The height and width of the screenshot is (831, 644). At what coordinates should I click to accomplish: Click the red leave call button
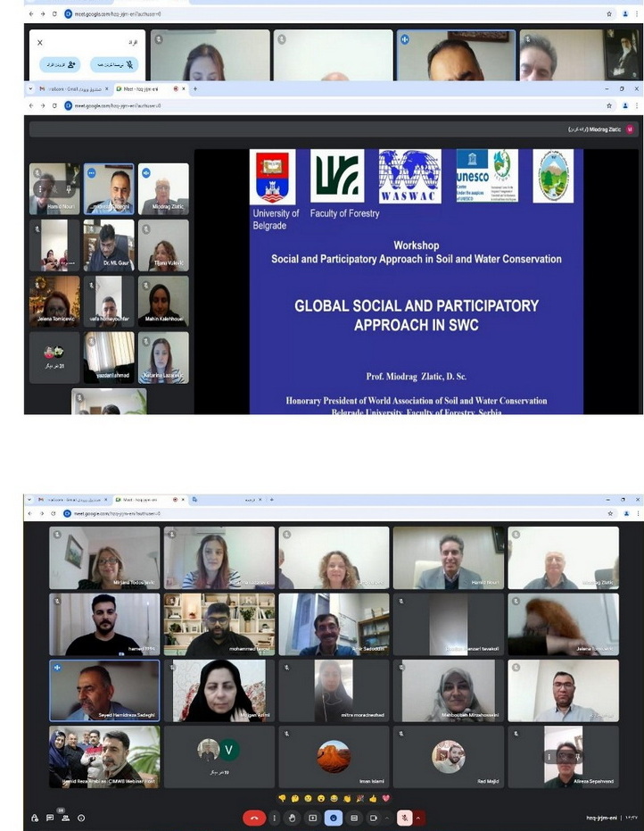click(x=254, y=818)
